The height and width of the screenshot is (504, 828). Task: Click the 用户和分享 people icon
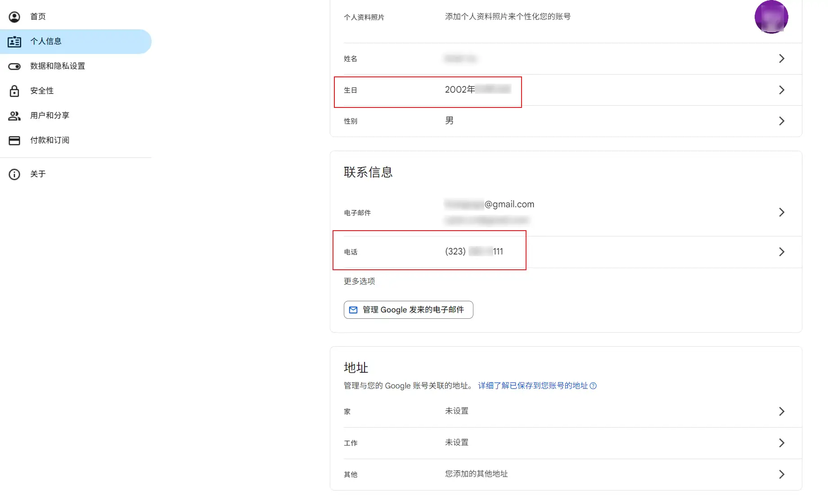click(x=14, y=116)
